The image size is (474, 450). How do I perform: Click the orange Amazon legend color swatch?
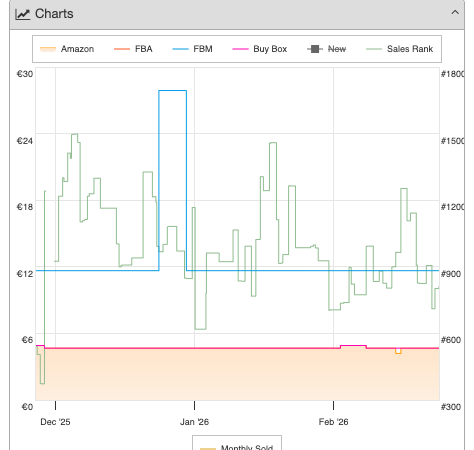click(x=48, y=49)
